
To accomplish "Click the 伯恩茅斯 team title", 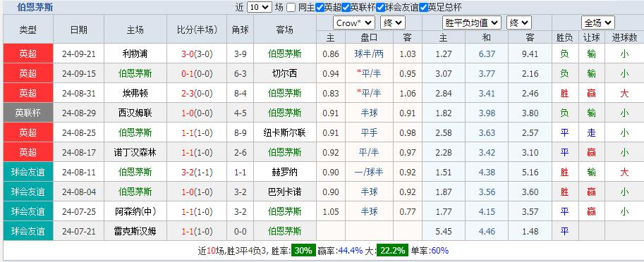I will (35, 7).
